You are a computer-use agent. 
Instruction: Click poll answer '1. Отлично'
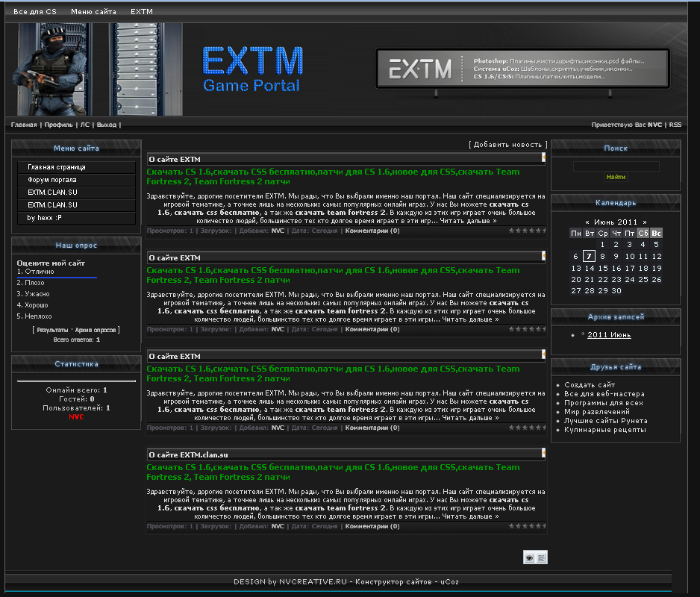pyautogui.click(x=35, y=272)
